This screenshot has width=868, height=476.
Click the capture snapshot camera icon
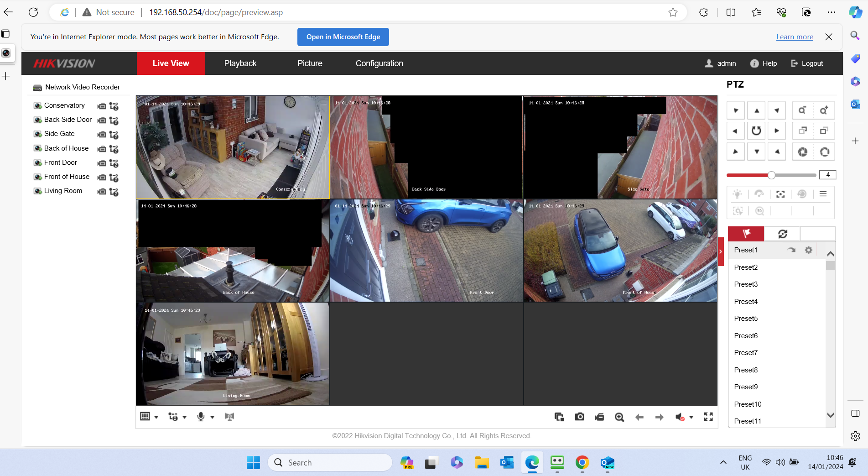(579, 417)
